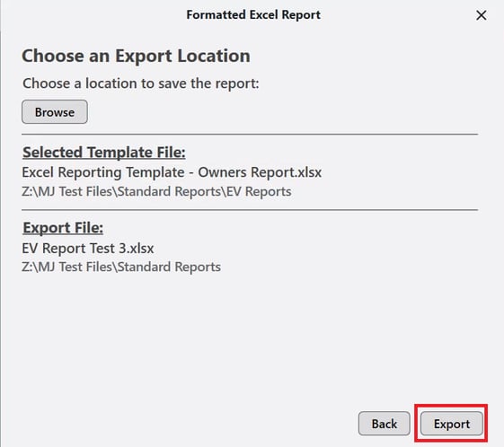The height and width of the screenshot is (447, 504).
Task: Click blank title bar area left of title
Action: click(93, 14)
